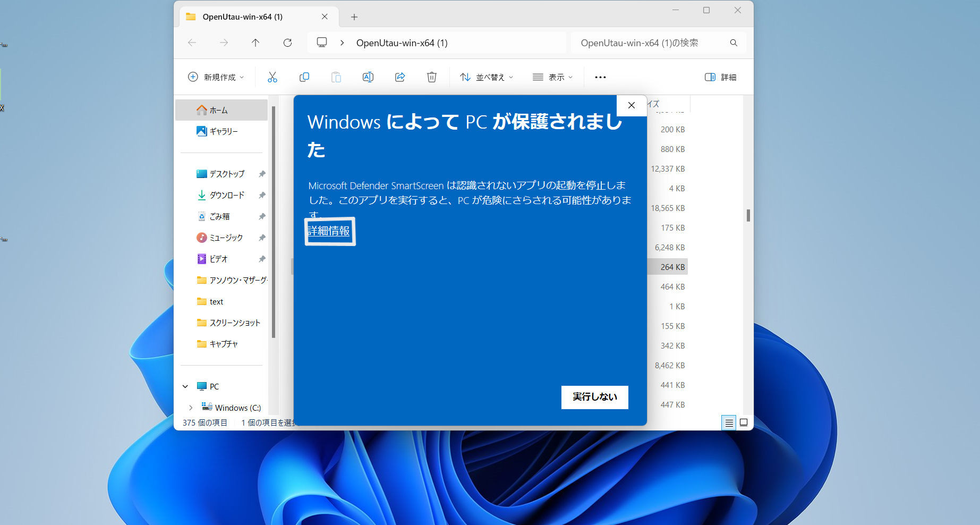Close the OpenUtau-win-x64 (1) tab
The height and width of the screenshot is (525, 980).
point(325,16)
